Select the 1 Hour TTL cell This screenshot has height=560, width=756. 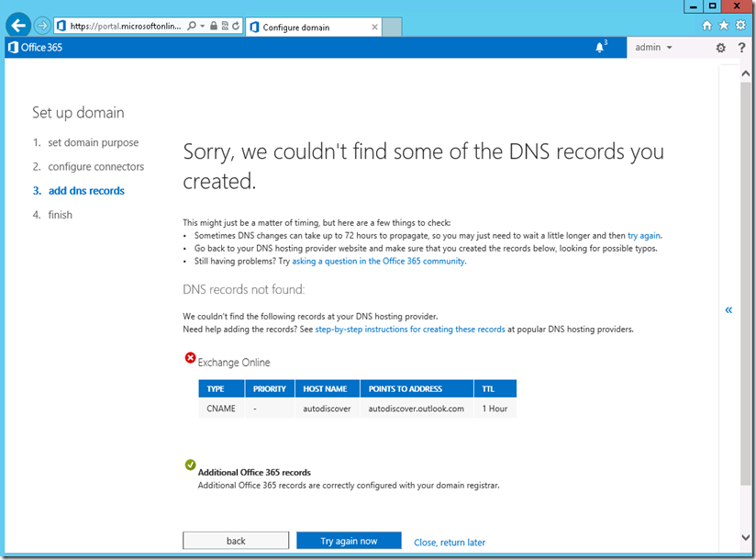(495, 409)
